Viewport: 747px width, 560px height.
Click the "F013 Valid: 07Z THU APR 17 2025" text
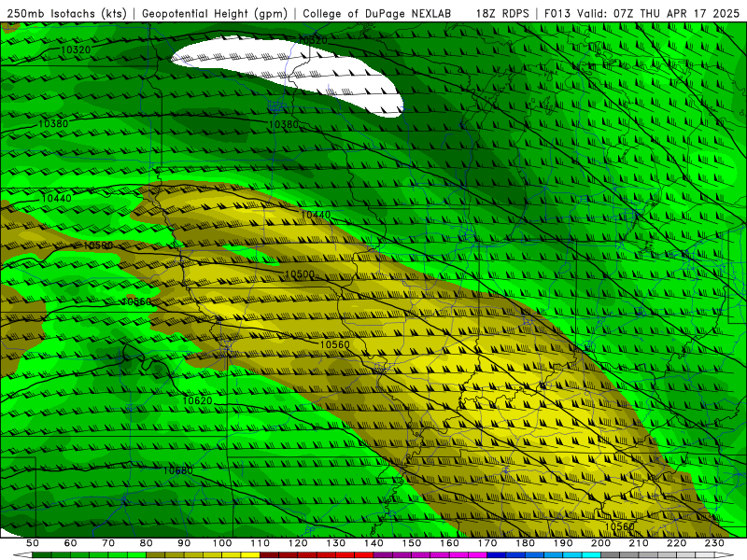641,14
